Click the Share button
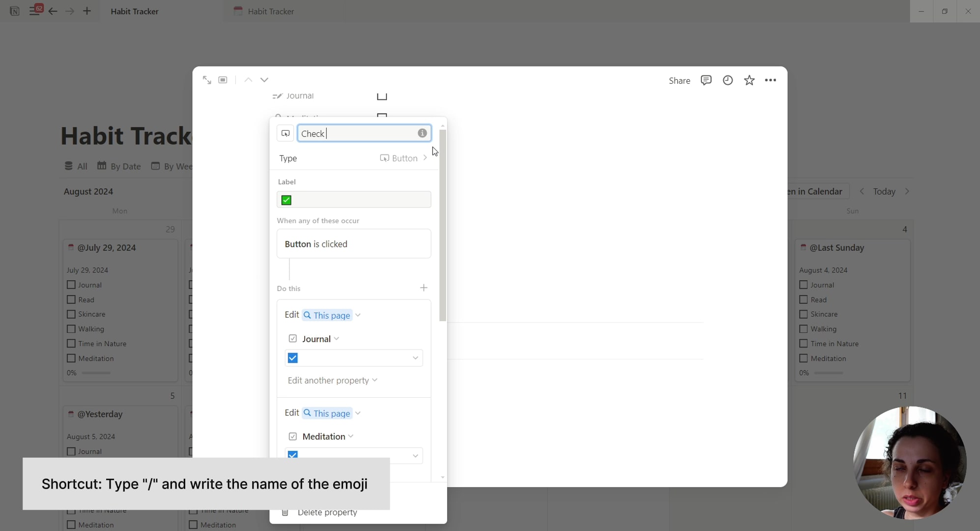The height and width of the screenshot is (531, 980). pos(679,80)
